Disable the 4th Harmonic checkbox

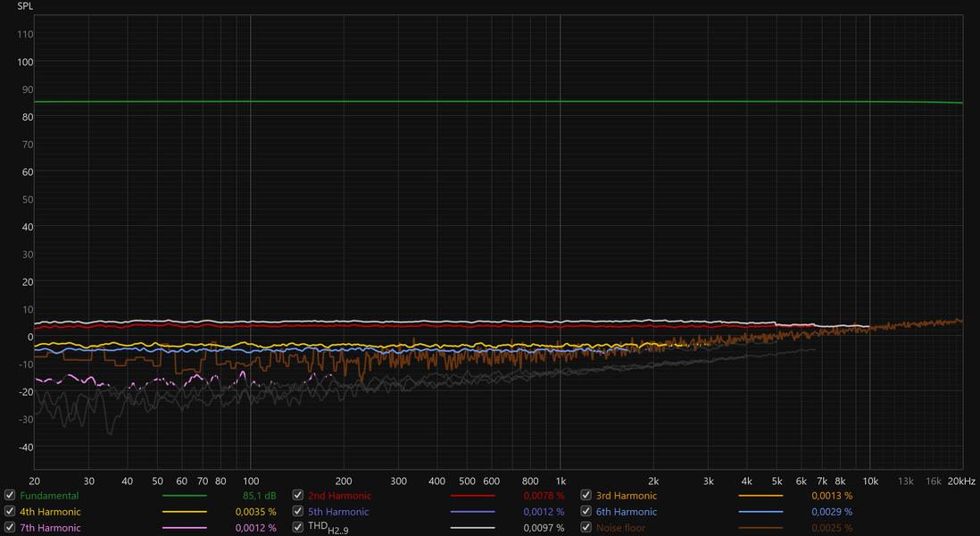click(x=10, y=512)
